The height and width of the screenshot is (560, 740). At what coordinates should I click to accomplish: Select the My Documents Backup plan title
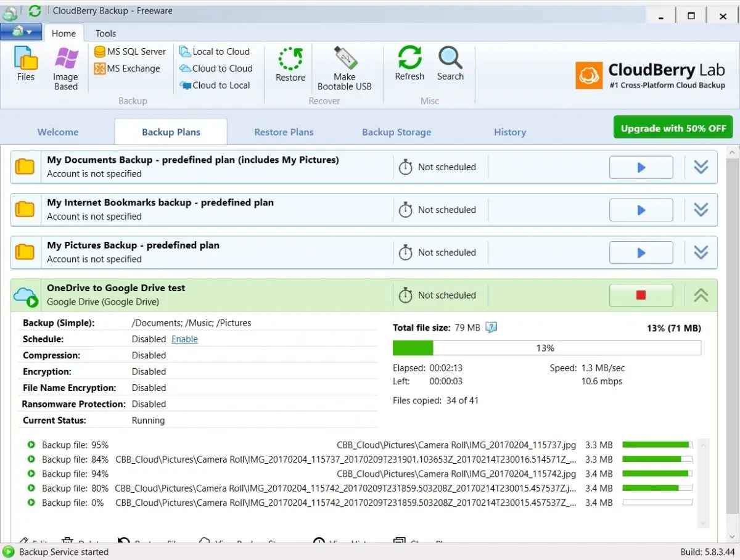[x=193, y=160]
